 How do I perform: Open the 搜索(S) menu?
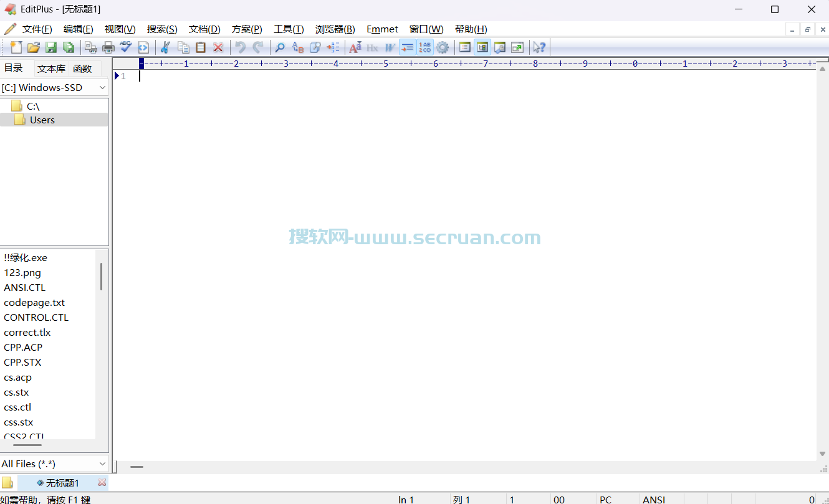click(x=162, y=29)
